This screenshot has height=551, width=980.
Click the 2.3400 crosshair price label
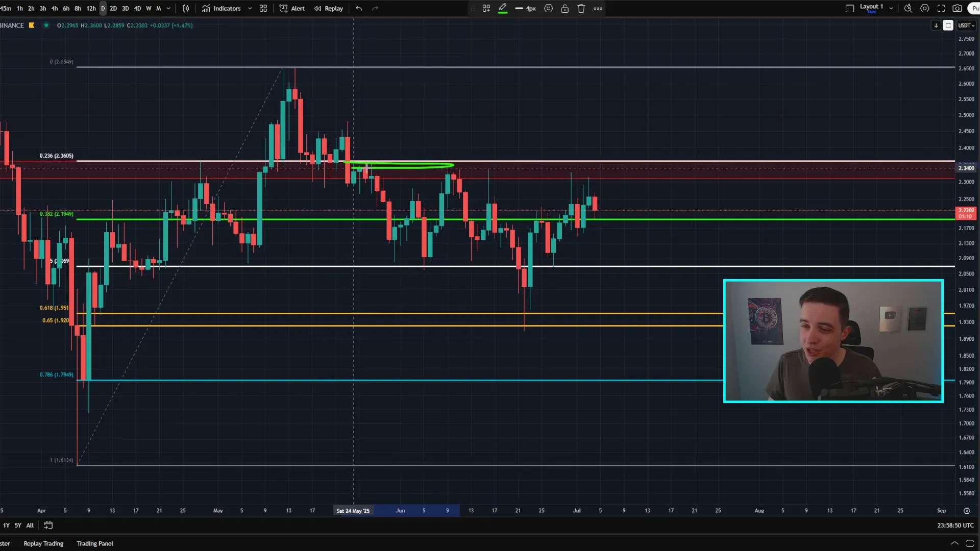pos(966,168)
